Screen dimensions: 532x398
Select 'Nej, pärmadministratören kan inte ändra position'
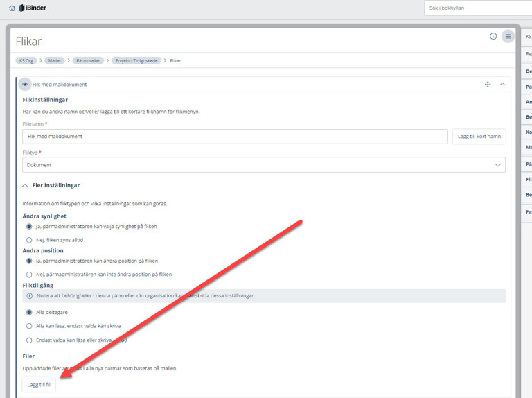(29, 274)
